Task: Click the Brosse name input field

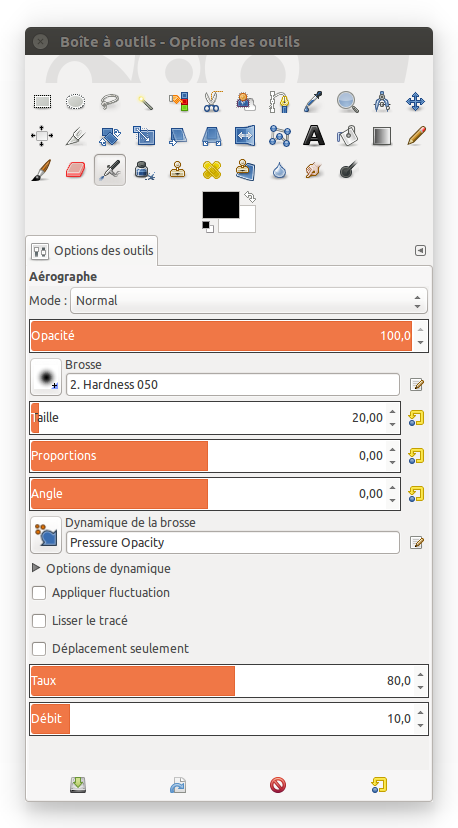Action: (233, 384)
